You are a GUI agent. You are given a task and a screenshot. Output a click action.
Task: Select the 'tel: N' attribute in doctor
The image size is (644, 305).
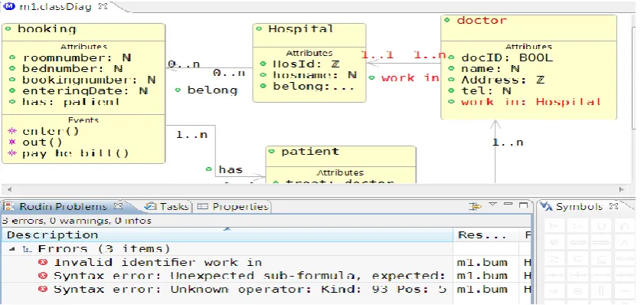[x=486, y=91]
